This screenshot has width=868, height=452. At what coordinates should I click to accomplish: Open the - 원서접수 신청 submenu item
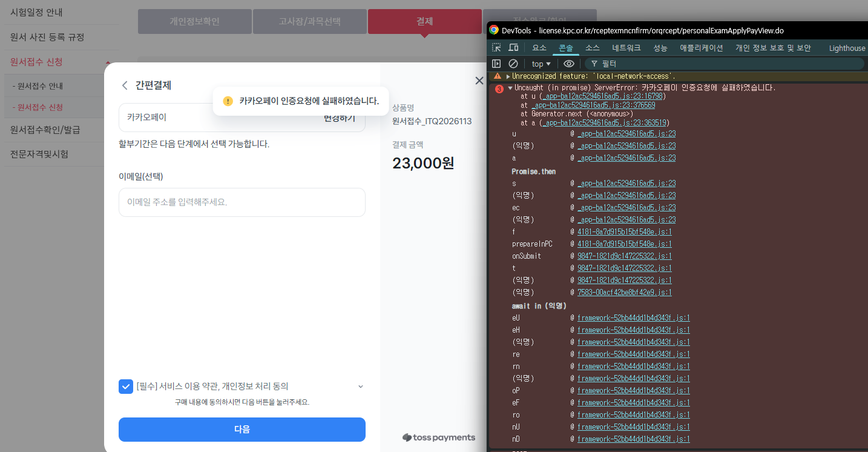[x=38, y=107]
